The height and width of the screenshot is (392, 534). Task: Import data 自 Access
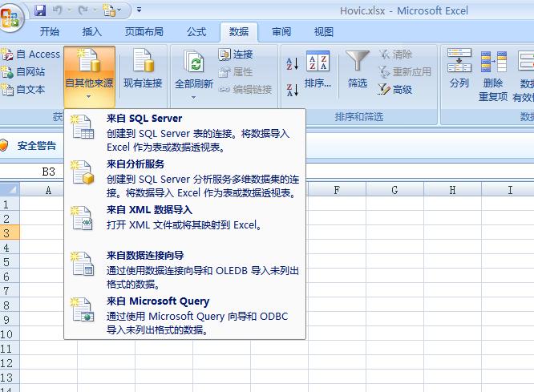click(30, 55)
